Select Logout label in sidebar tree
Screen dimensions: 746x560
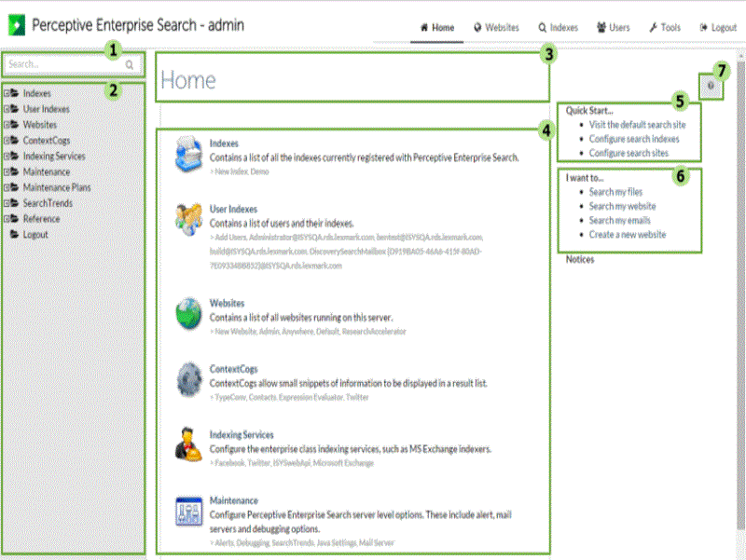tap(35, 235)
